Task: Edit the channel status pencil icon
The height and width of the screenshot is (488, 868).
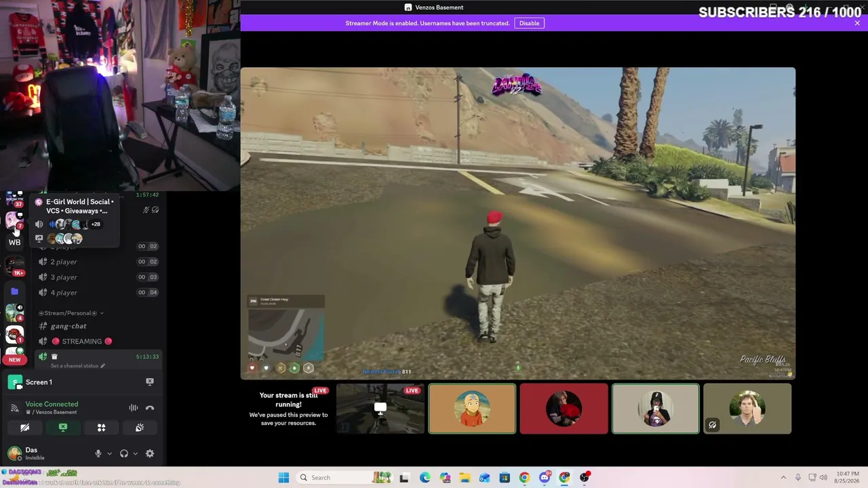Action: point(103,366)
